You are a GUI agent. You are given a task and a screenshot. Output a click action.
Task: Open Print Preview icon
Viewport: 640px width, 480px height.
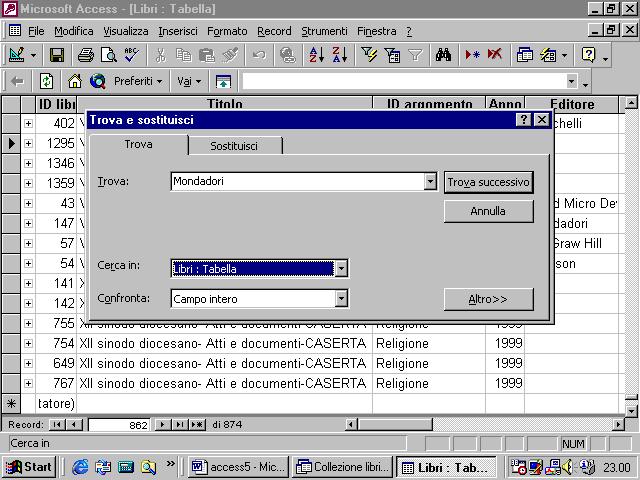(x=109, y=55)
